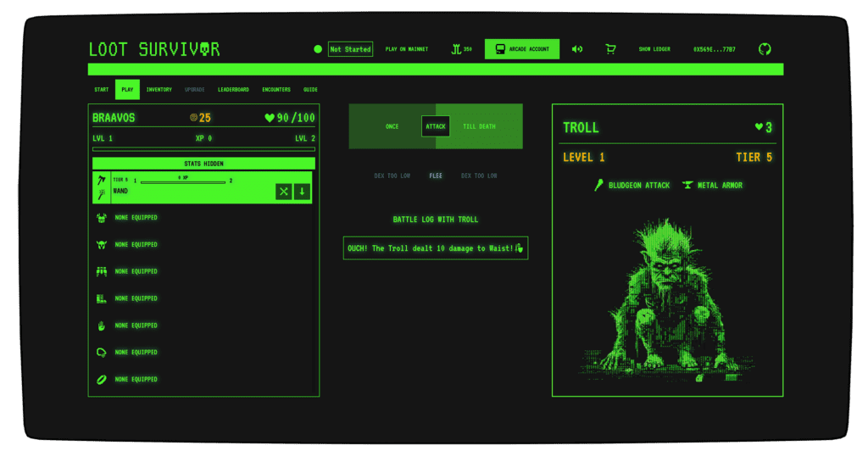Mute sound with the speaker icon
The width and height of the screenshot is (868, 451).
click(x=576, y=49)
